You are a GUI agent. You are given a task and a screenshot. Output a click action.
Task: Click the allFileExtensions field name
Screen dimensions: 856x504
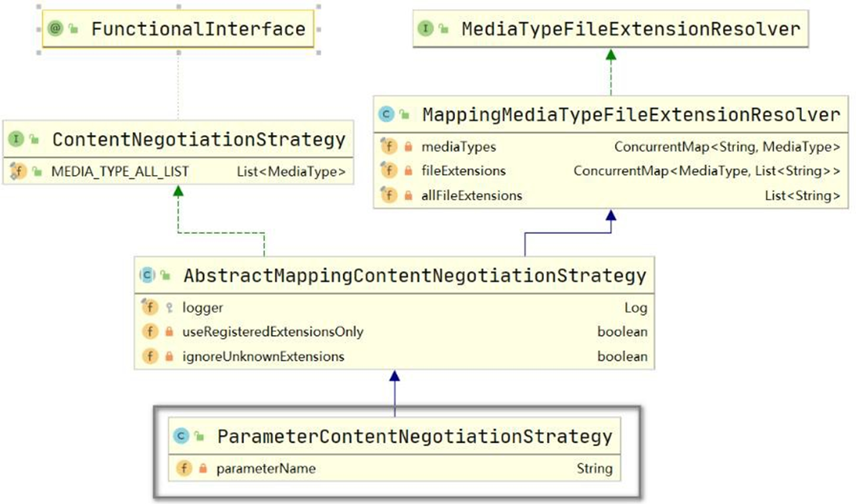[471, 195]
